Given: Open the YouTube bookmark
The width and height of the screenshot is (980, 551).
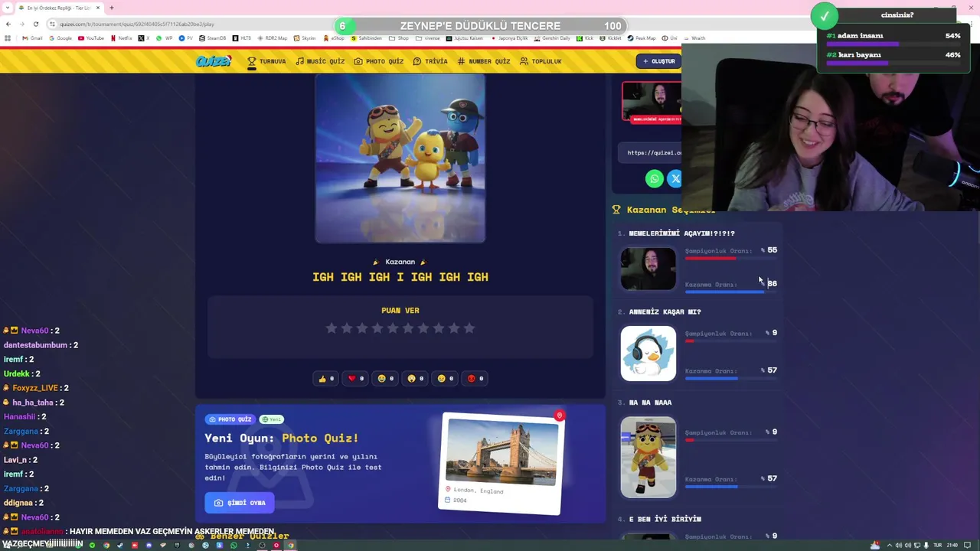Looking at the screenshot, I should (x=91, y=38).
